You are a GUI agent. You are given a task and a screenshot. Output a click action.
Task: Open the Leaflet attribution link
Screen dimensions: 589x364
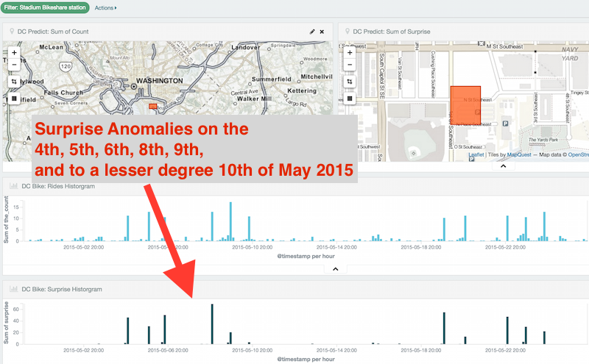(476, 154)
